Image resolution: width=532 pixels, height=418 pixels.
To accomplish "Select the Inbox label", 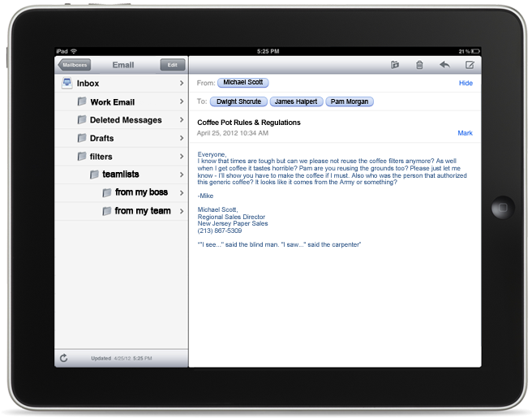I will click(x=88, y=84).
